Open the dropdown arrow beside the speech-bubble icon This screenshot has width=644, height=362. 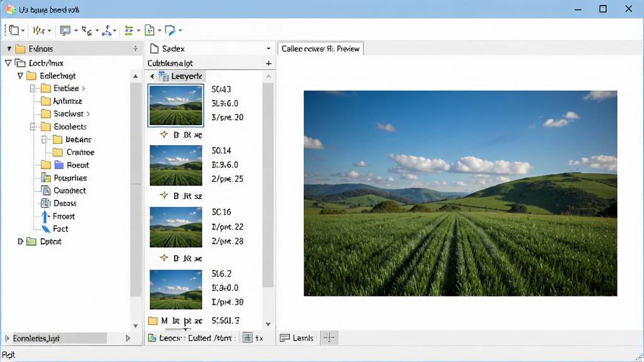tap(180, 31)
